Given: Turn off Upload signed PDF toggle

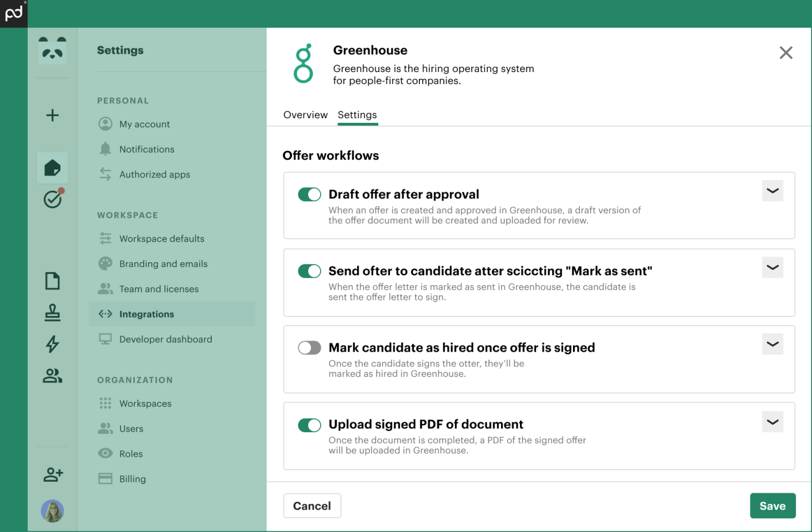Looking at the screenshot, I should [x=309, y=425].
